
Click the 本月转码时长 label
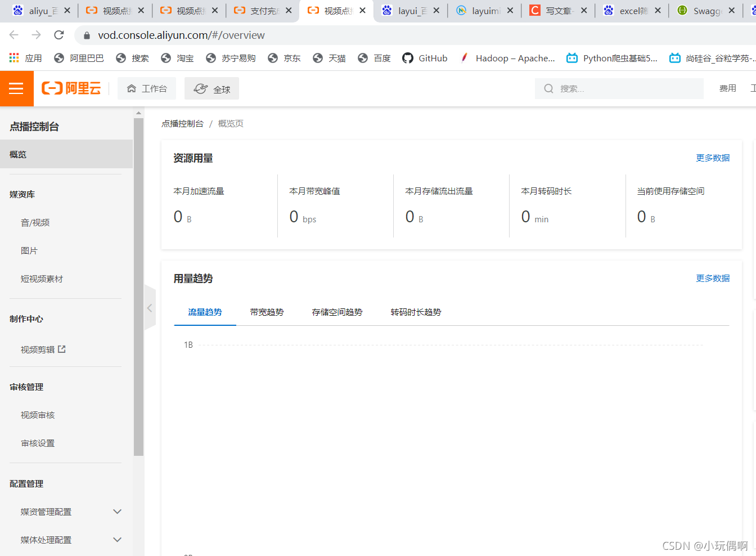pyautogui.click(x=546, y=191)
